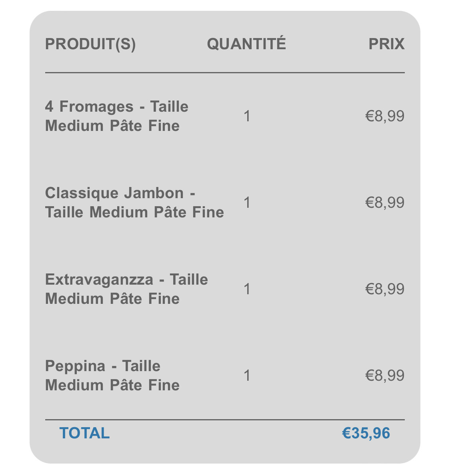The width and height of the screenshot is (450, 476).
Task: Click "Medium Pâte Fine" text under Peppina
Action: (x=112, y=386)
